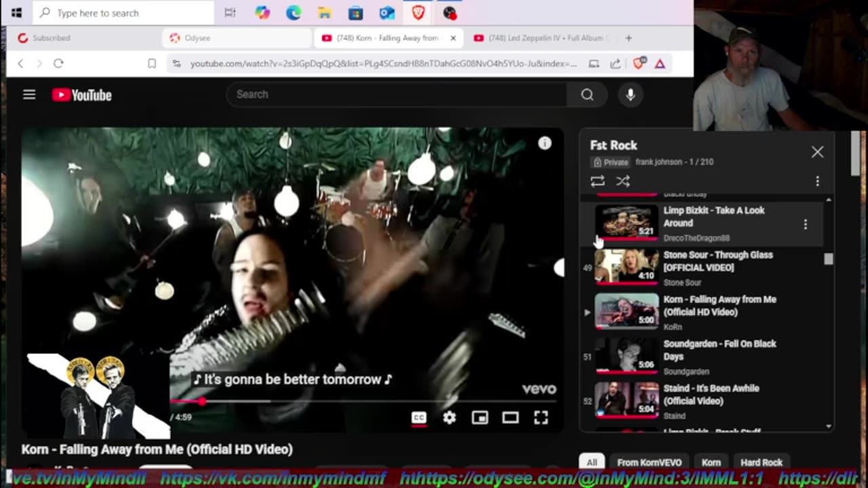Open video settings gear

(x=450, y=418)
